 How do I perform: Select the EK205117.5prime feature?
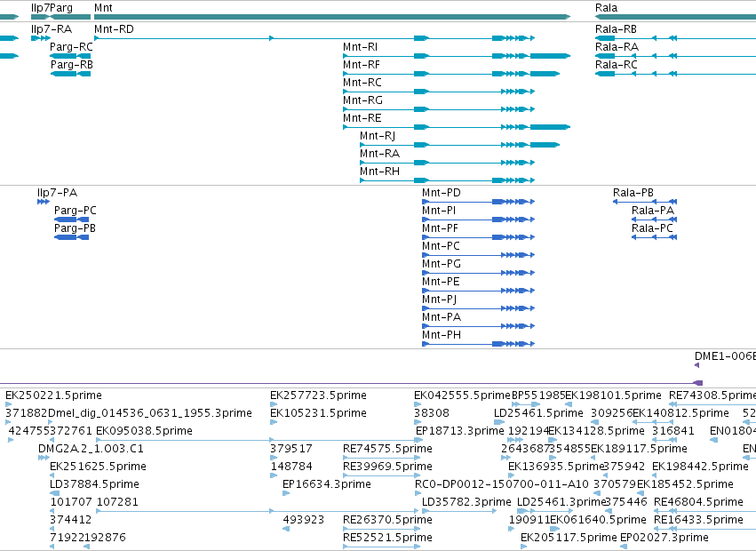tap(569, 538)
